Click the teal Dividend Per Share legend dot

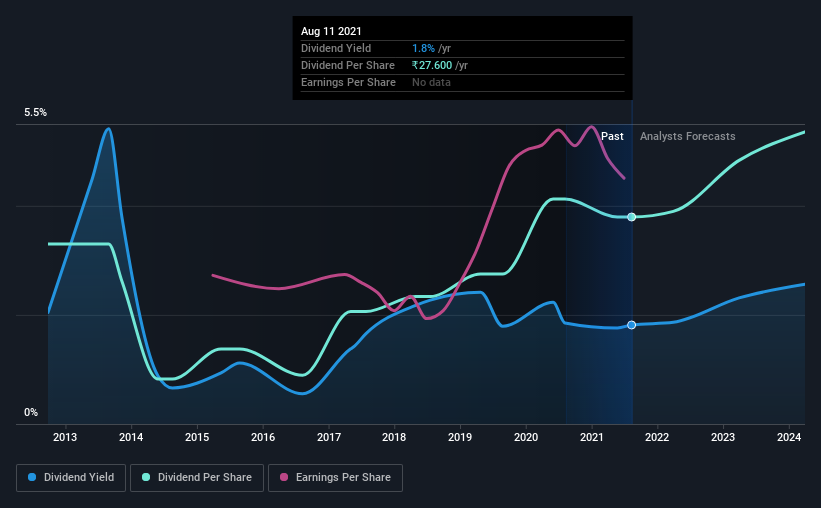[146, 477]
